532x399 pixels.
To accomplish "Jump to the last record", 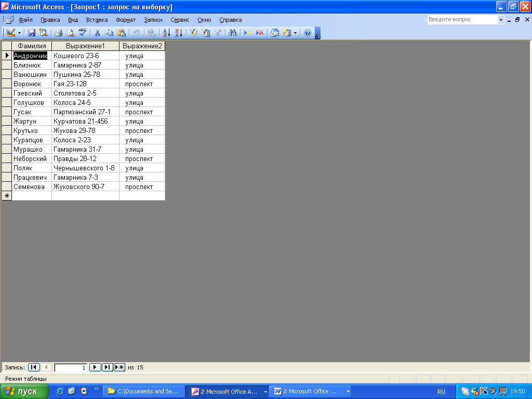I will (107, 367).
